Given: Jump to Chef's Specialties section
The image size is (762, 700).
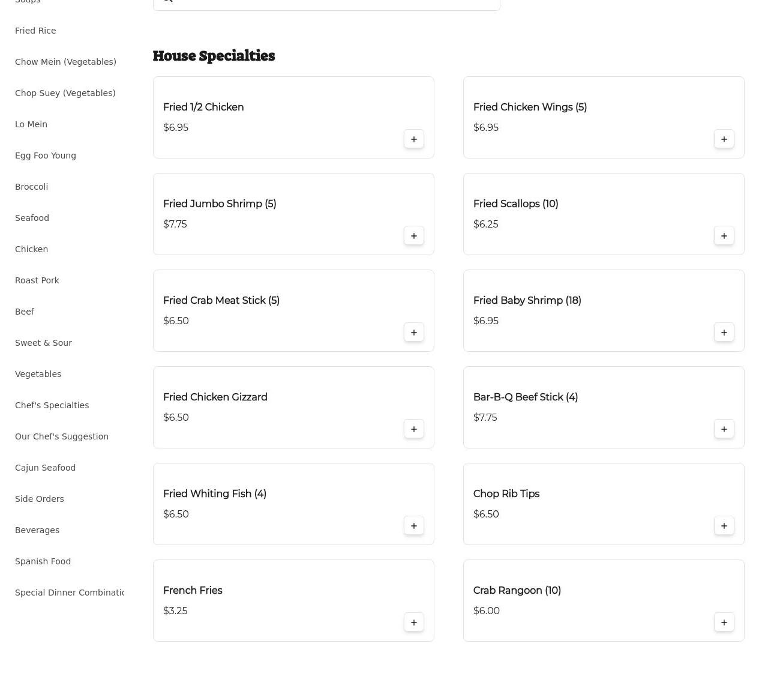Looking at the screenshot, I should pyautogui.click(x=52, y=405).
